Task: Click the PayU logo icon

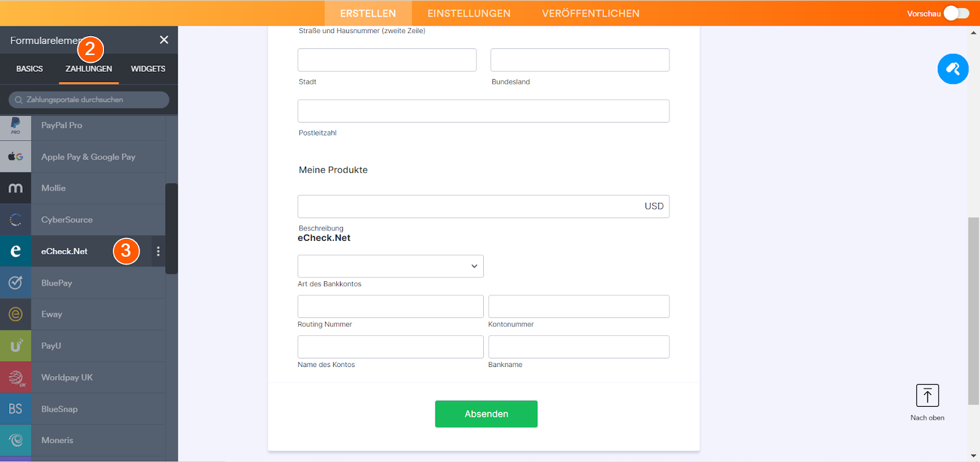Action: (x=15, y=346)
